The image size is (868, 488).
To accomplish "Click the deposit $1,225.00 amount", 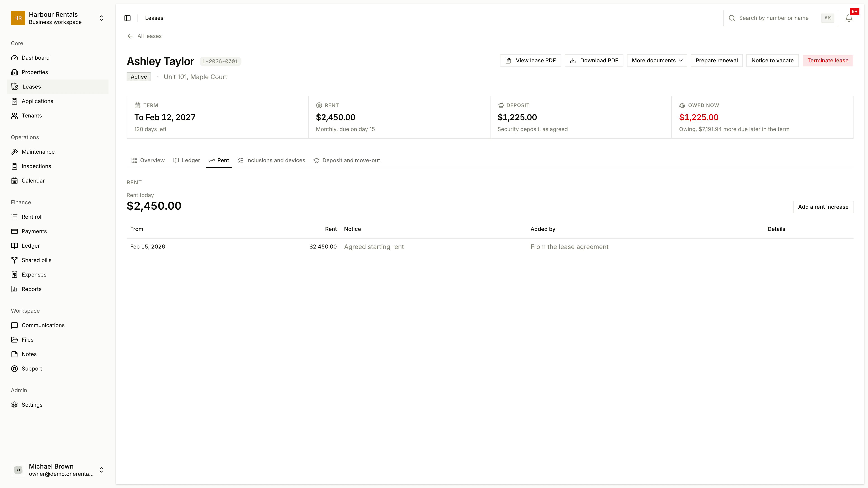I will pyautogui.click(x=517, y=117).
